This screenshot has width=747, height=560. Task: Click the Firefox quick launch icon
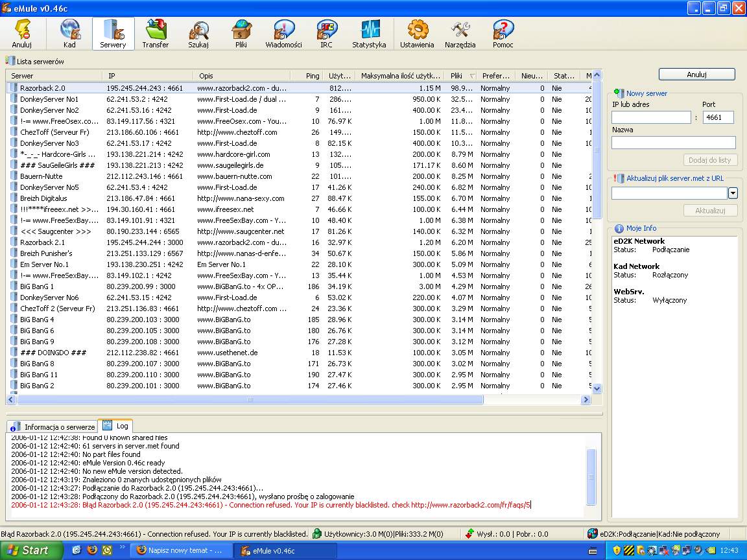[92, 550]
